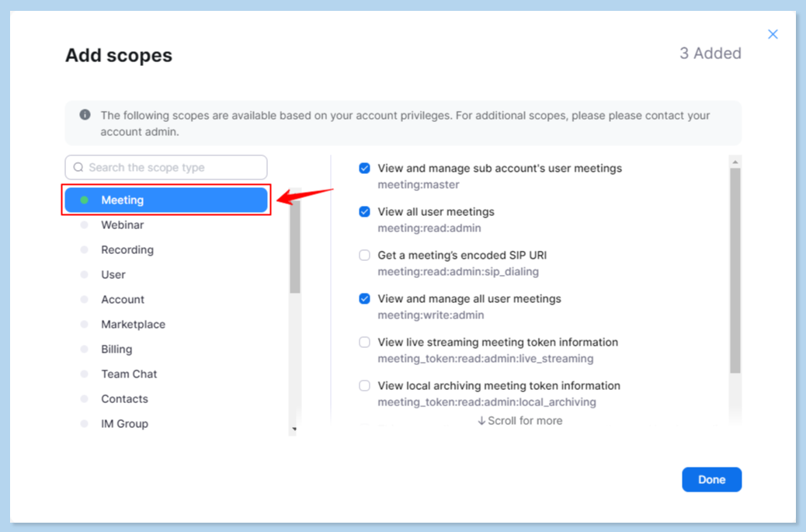806x532 pixels.
Task: Switch to the Team Chat scope category
Action: pyautogui.click(x=129, y=374)
